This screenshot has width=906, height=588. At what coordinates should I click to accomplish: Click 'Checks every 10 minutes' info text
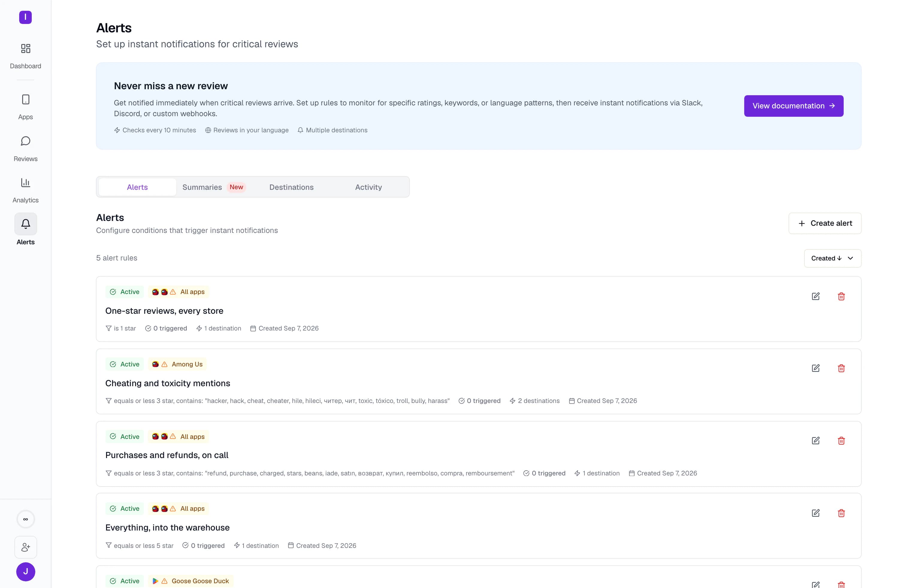[155, 130]
